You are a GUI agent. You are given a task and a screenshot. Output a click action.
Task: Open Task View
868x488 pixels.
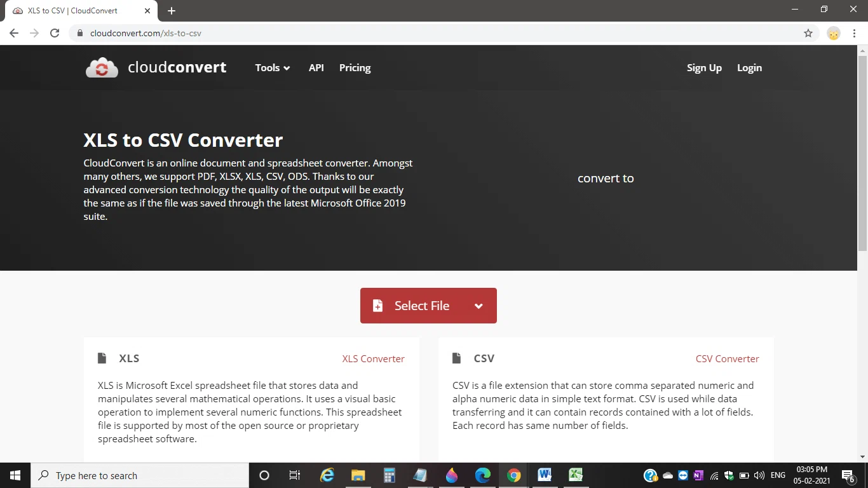point(295,475)
